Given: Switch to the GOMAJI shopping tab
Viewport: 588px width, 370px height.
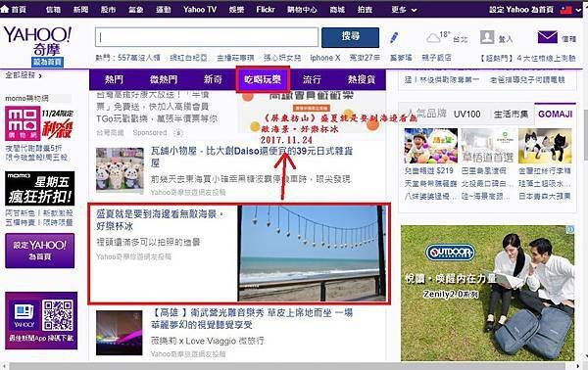Looking at the screenshot, I should (x=555, y=114).
